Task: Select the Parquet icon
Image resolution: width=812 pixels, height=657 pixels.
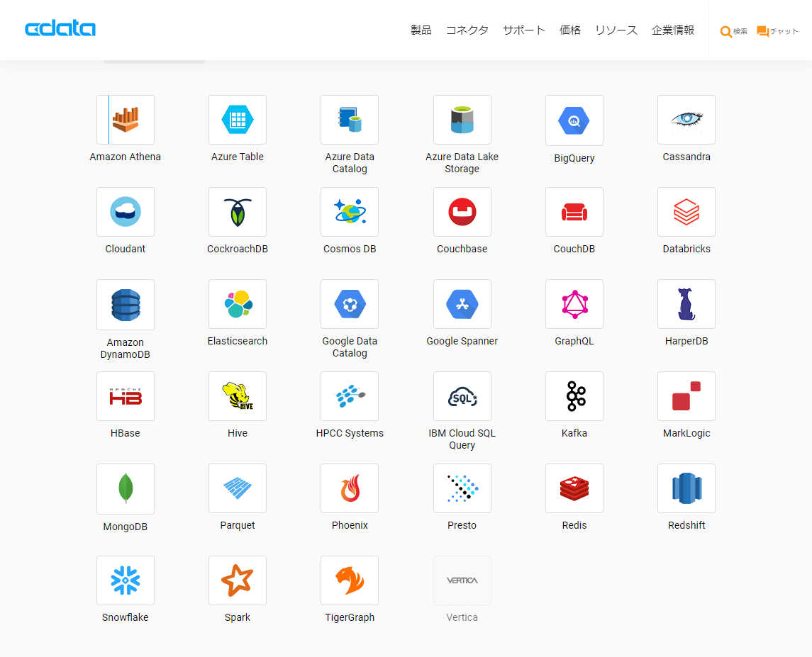Action: tap(237, 488)
